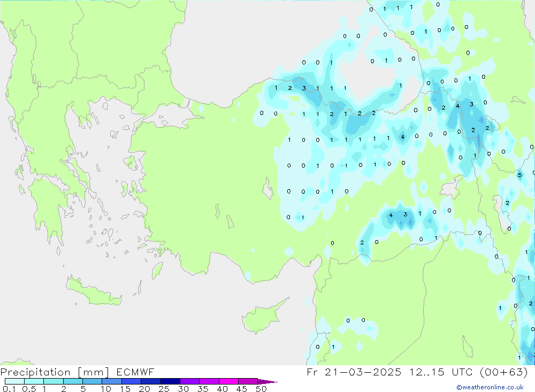Click the 0.5–1 mm legend color swatch

pos(34,381)
